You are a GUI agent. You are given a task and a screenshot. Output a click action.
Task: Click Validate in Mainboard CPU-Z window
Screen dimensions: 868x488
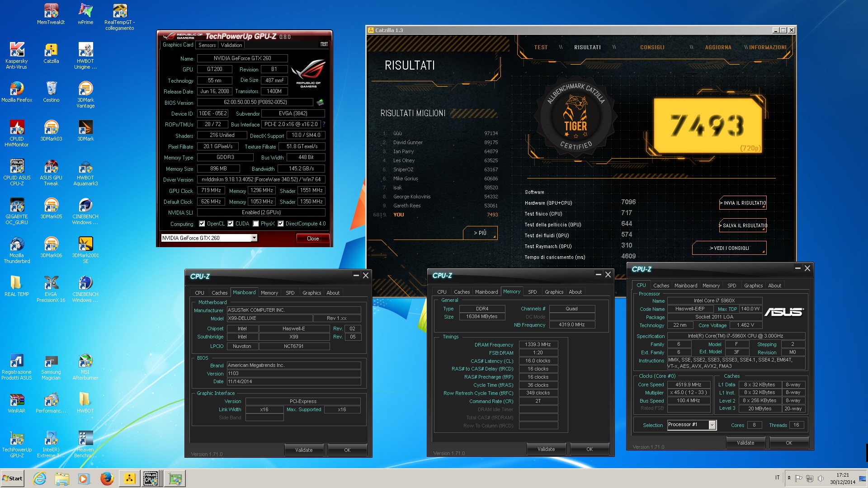(x=304, y=450)
